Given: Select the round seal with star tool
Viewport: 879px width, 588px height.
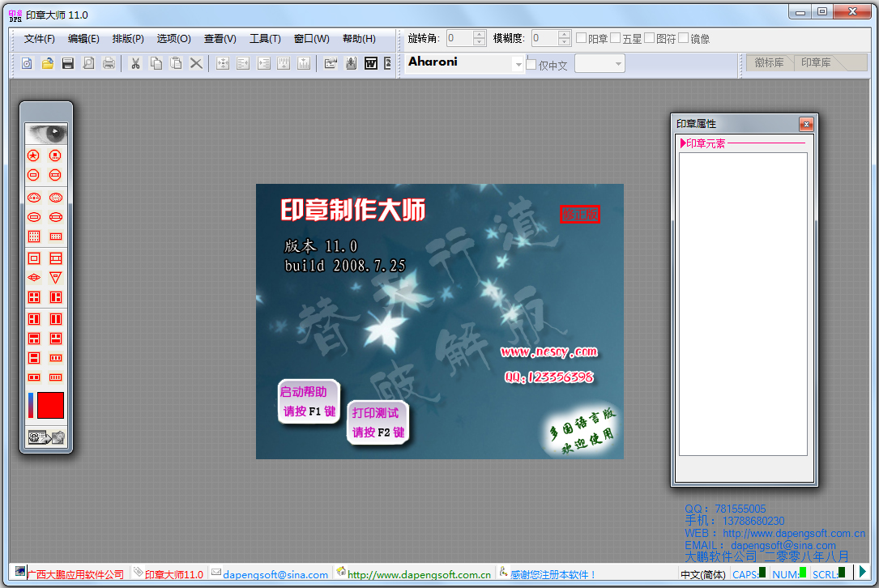Looking at the screenshot, I should [x=34, y=156].
